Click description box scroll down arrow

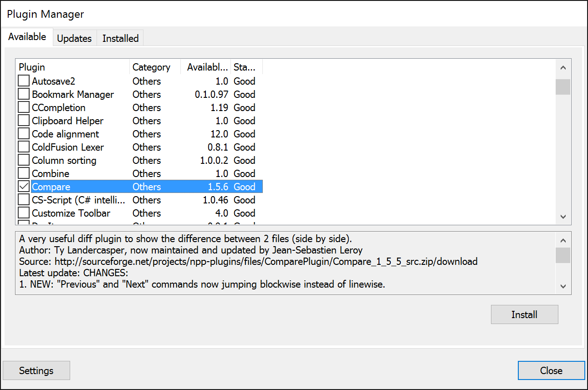[563, 286]
